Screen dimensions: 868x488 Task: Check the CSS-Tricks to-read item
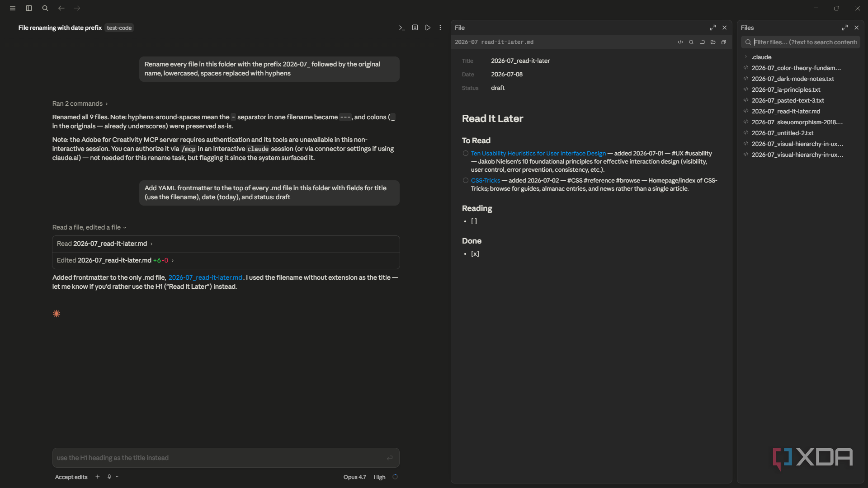tap(466, 181)
